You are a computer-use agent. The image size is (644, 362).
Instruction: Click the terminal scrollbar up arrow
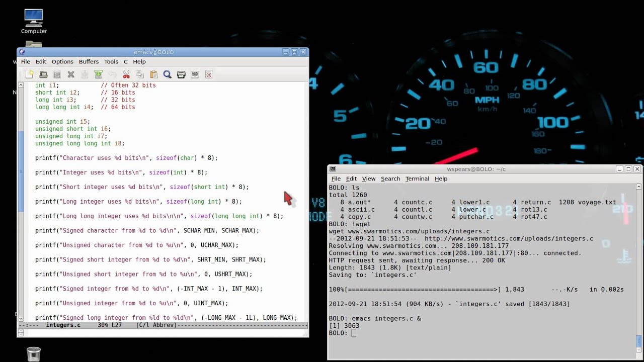[639, 187]
